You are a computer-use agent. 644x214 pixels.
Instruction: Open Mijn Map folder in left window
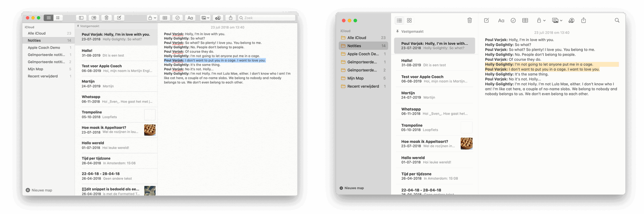click(48, 69)
